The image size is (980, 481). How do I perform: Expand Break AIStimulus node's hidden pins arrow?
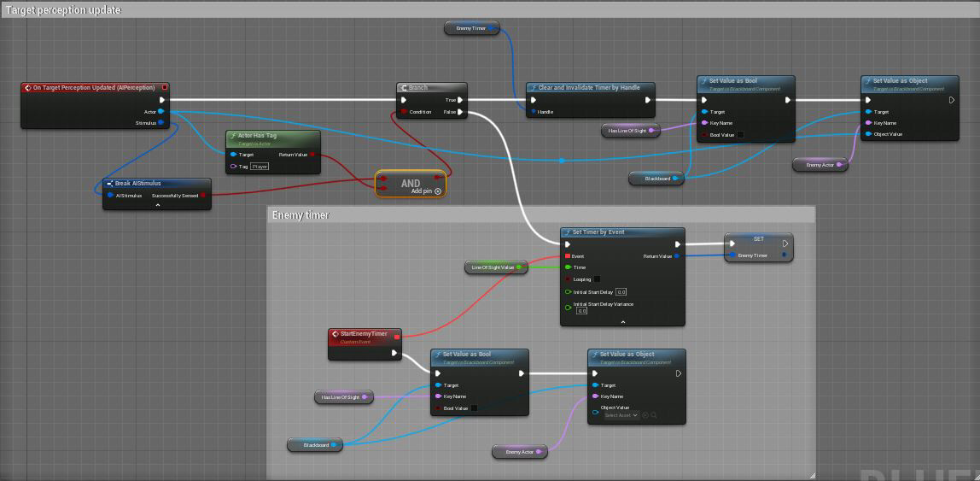tap(157, 205)
